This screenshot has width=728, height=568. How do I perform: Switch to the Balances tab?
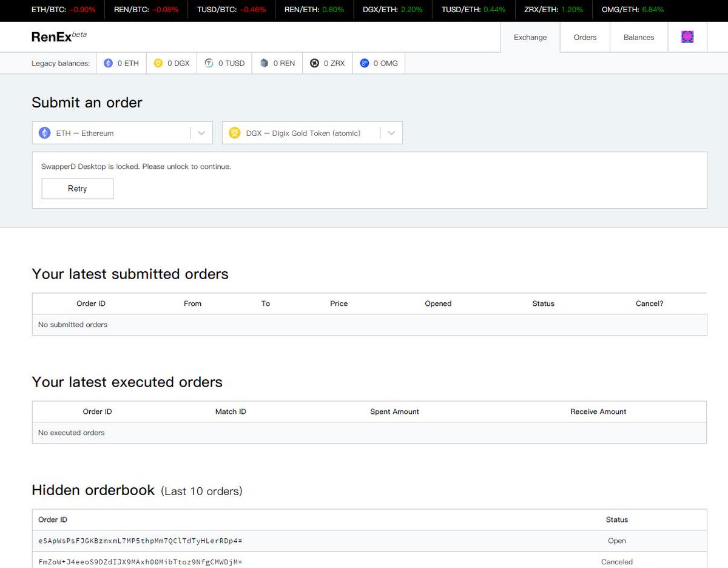tap(639, 37)
